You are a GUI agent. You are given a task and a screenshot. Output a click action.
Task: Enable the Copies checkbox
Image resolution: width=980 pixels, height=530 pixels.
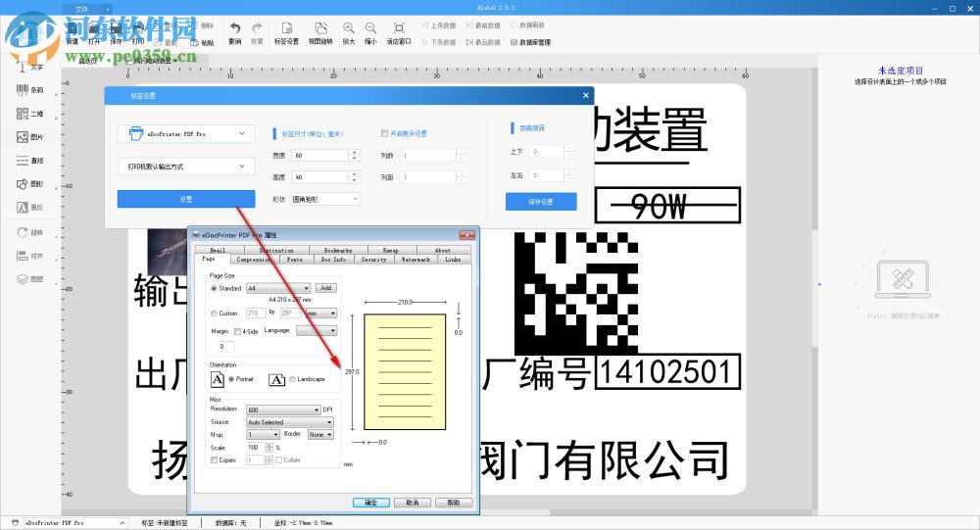pyautogui.click(x=214, y=460)
